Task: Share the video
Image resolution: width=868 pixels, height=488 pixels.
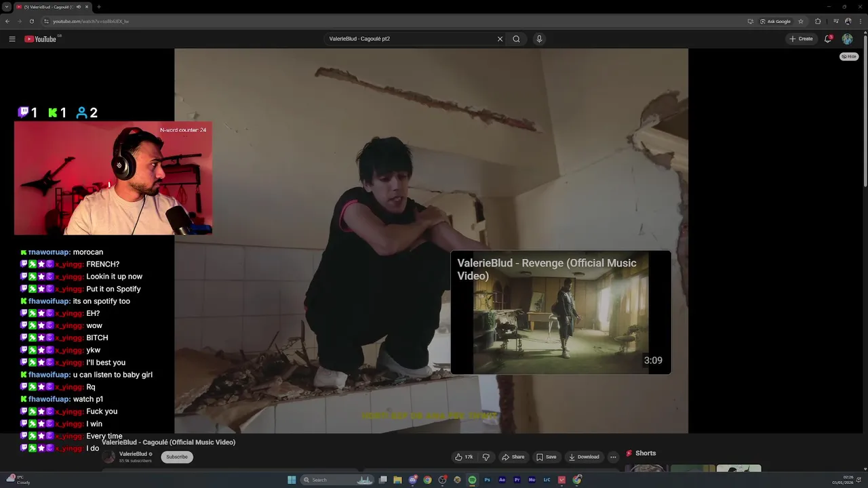Action: (513, 457)
